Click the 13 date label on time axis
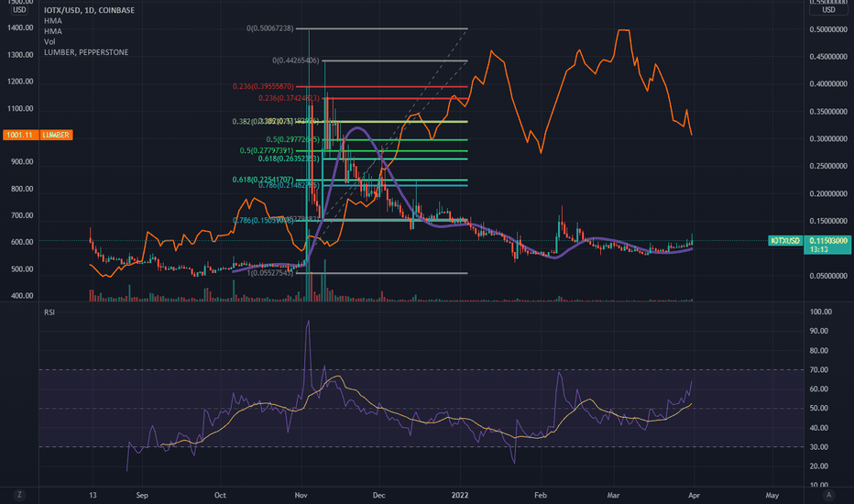 [x=93, y=495]
